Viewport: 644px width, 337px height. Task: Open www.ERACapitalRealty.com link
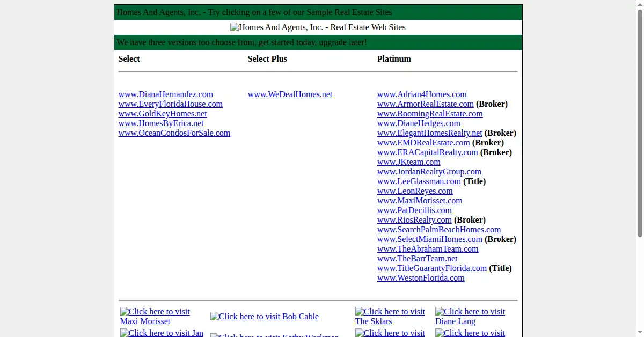pyautogui.click(x=428, y=152)
